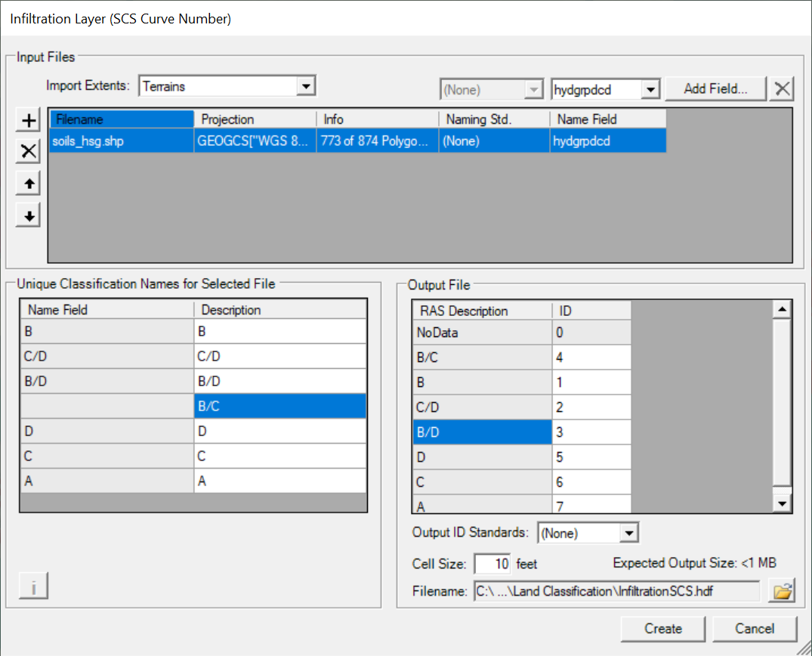Open folder browse icon for output filename
The width and height of the screenshot is (812, 656).
point(782,592)
